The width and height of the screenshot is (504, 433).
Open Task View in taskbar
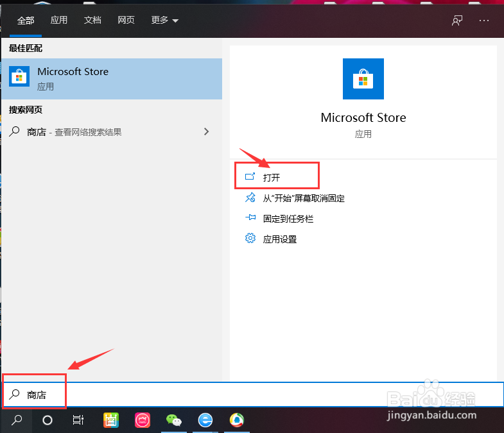coord(78,420)
